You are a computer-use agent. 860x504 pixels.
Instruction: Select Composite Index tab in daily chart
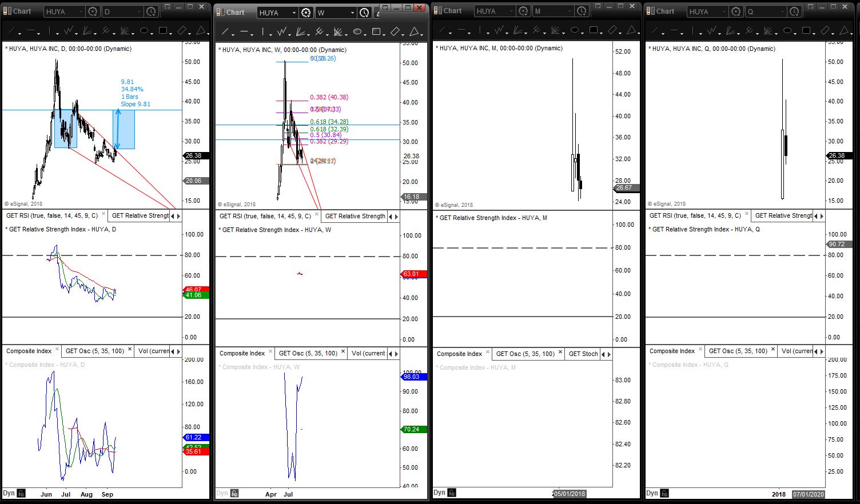click(x=29, y=351)
